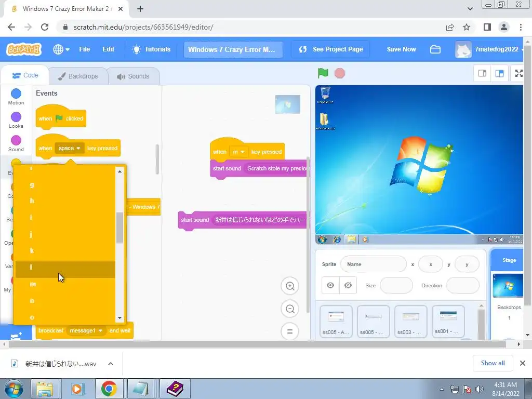This screenshot has height=399, width=532.
Task: Open sound dropdown 'Scratch stole my precio'
Action: click(x=277, y=168)
